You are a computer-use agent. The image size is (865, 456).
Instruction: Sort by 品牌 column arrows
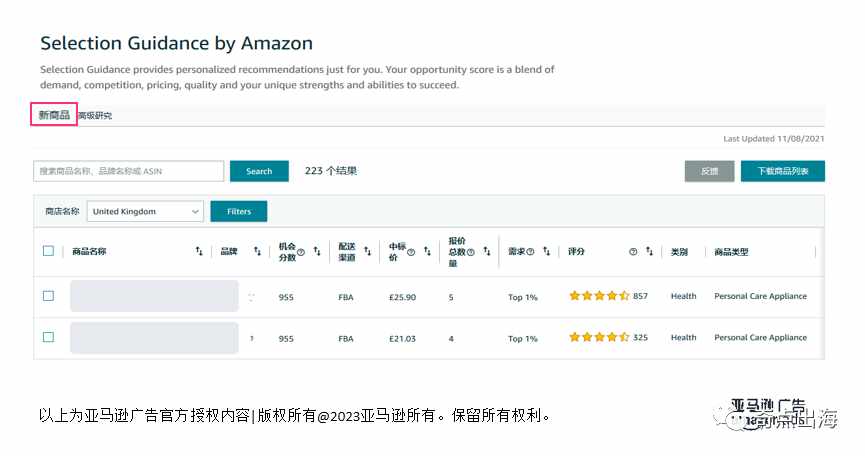pyautogui.click(x=258, y=251)
